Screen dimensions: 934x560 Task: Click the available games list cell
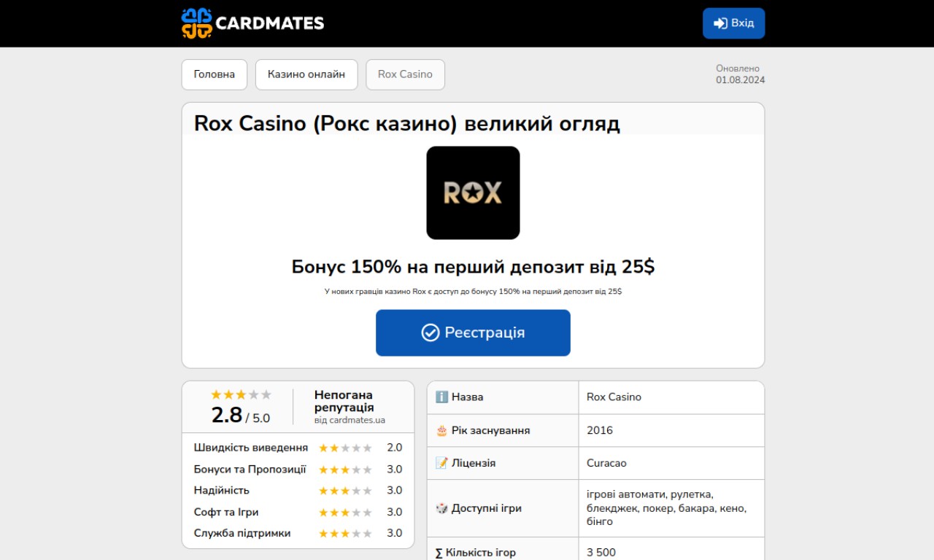coord(671,508)
